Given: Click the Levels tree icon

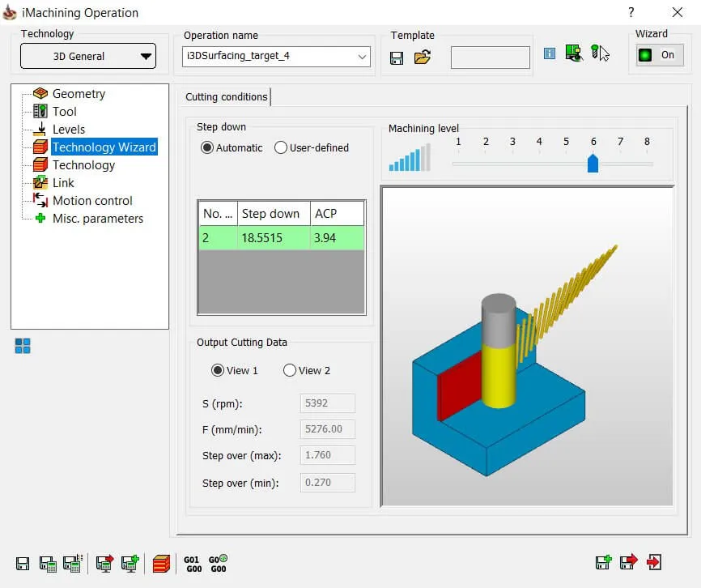Looking at the screenshot, I should 40,129.
